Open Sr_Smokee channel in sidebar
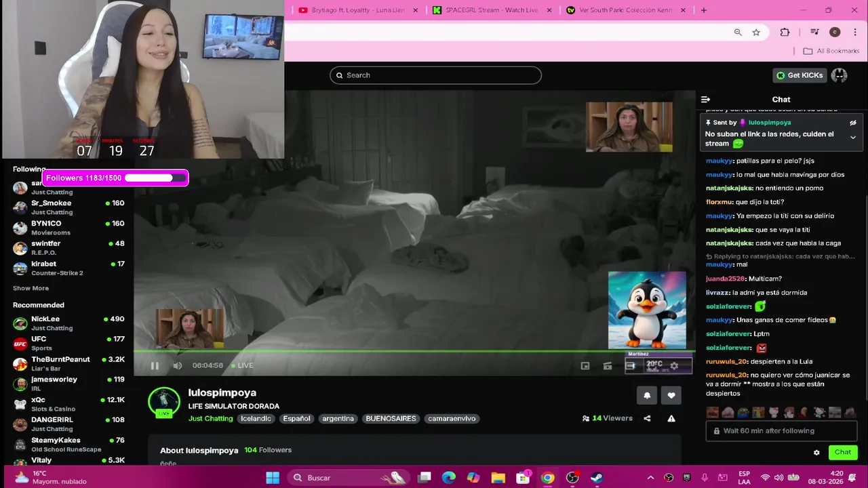The height and width of the screenshot is (488, 868). click(x=68, y=207)
